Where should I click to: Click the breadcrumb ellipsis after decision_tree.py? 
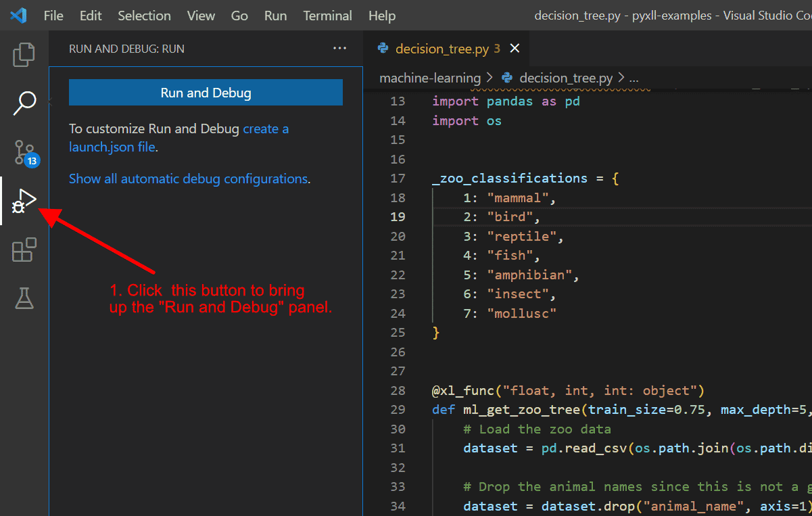pos(634,78)
